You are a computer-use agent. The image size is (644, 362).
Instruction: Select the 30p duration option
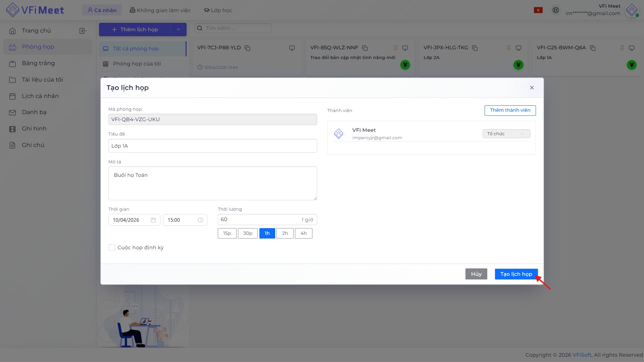pyautogui.click(x=247, y=233)
